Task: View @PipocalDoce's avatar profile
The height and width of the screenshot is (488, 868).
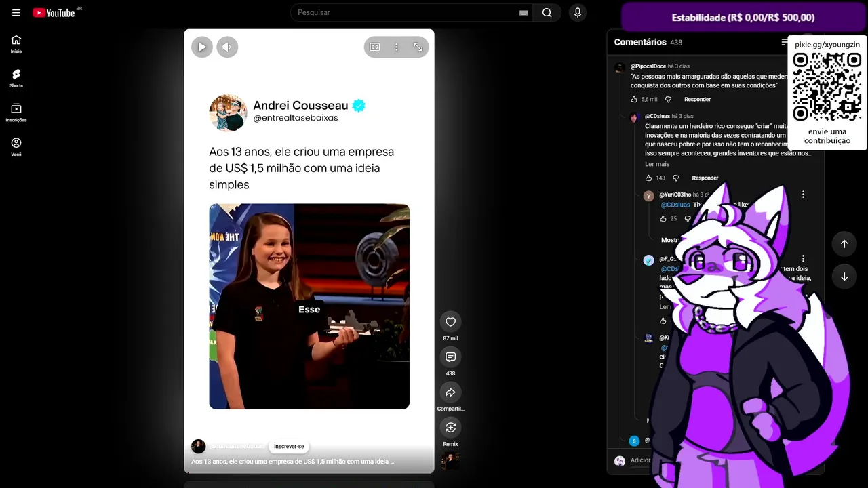Action: coord(619,68)
